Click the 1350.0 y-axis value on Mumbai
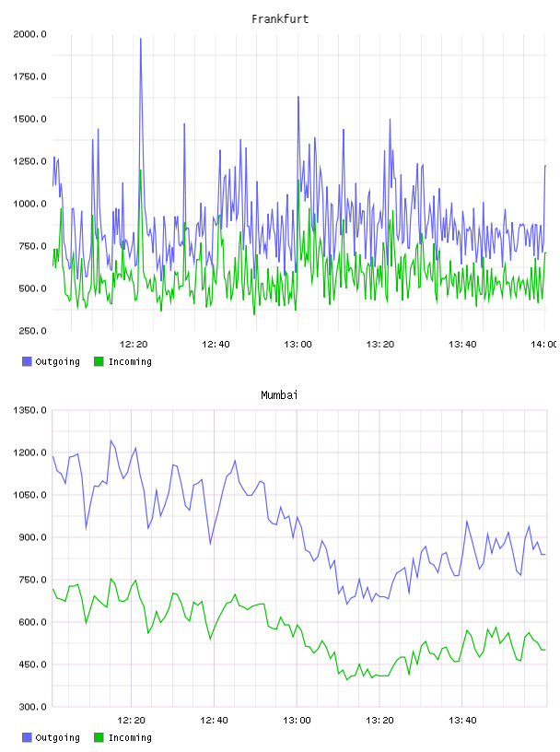The height and width of the screenshot is (752, 560). (x=29, y=410)
